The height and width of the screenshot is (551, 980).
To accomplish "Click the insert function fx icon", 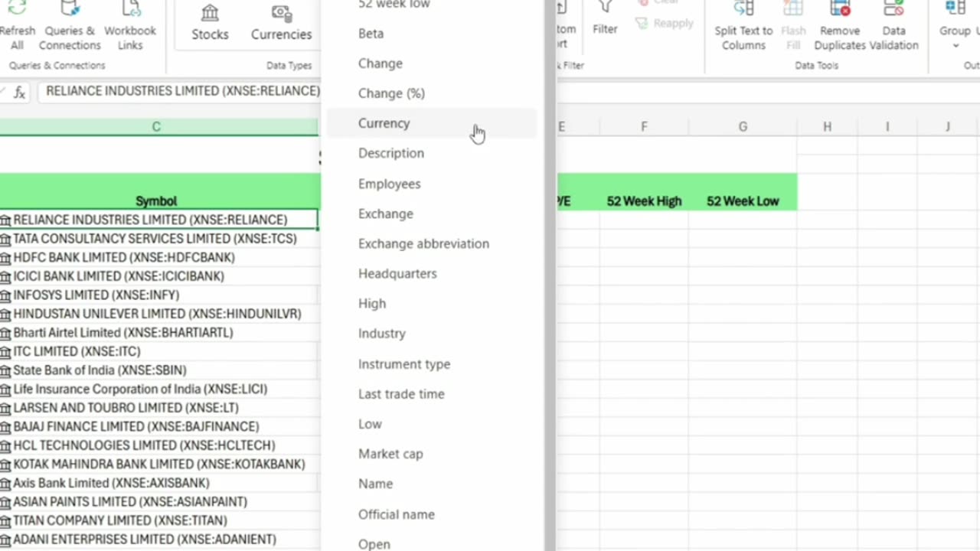I will pyautogui.click(x=20, y=92).
